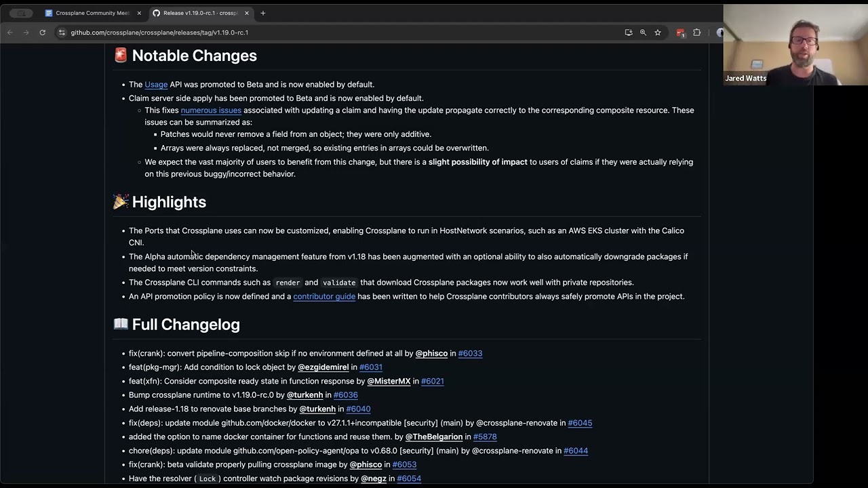Viewport: 868px width, 488px height.
Task: Click the Notable Changes heading
Action: pos(194,56)
